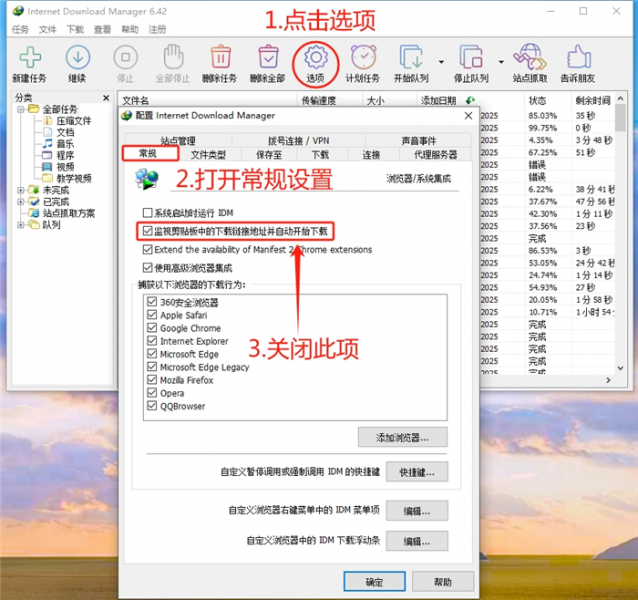Uncheck Opera in browser list
The height and width of the screenshot is (600, 638).
click(152, 393)
